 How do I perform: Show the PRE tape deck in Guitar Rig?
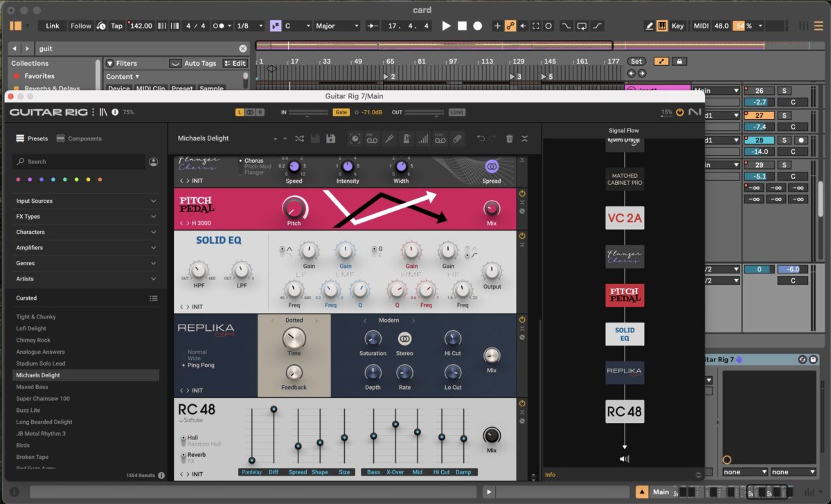372,138
